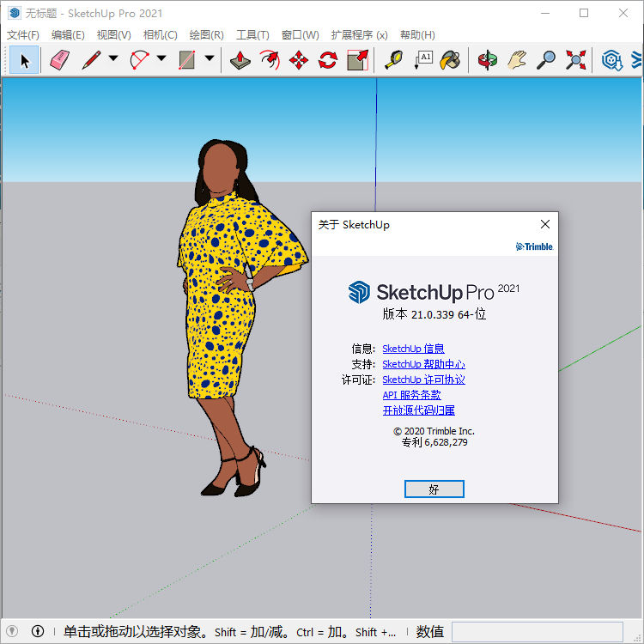The height and width of the screenshot is (644, 644).
Task: Activate the Push/Pull tool
Action: click(240, 60)
